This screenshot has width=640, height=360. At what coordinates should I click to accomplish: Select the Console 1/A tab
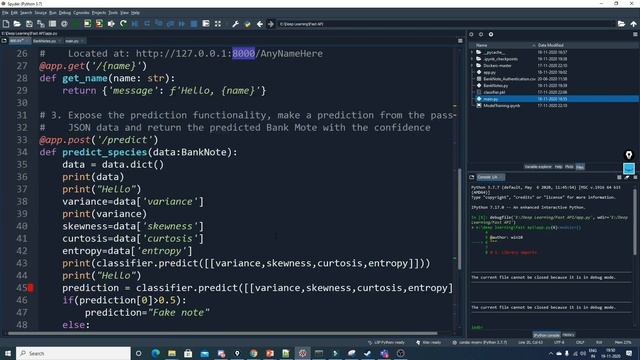click(490, 177)
